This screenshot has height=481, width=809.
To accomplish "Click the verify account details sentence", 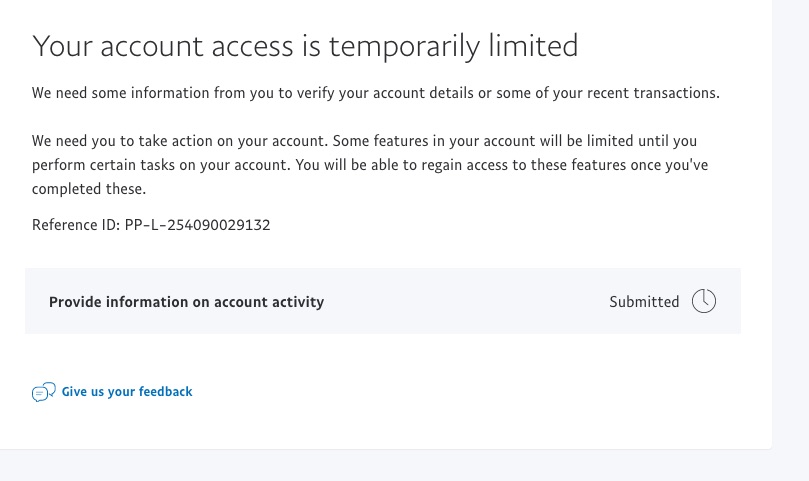I will click(x=375, y=93).
